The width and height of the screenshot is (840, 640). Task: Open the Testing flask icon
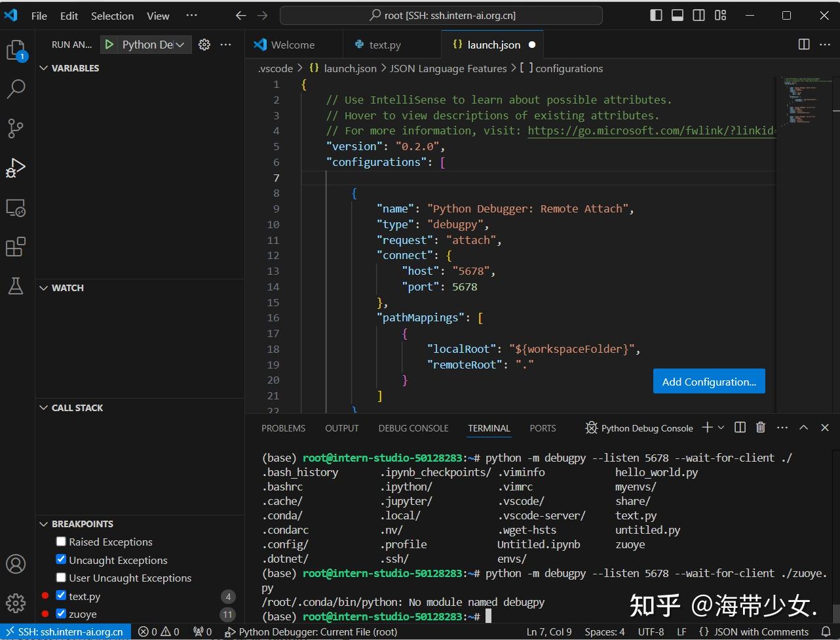point(16,286)
